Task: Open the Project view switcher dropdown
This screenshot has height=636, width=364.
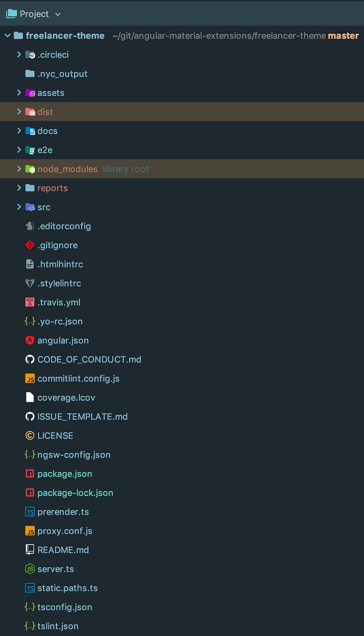Action: pos(58,14)
